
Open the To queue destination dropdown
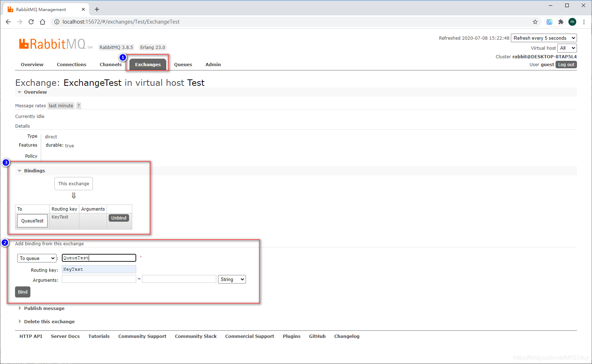click(x=37, y=258)
